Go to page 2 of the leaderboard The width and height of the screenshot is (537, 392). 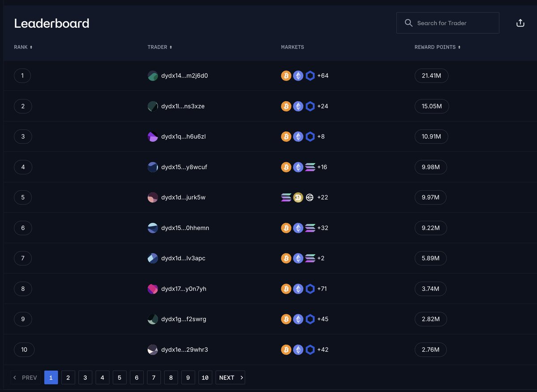tap(68, 378)
